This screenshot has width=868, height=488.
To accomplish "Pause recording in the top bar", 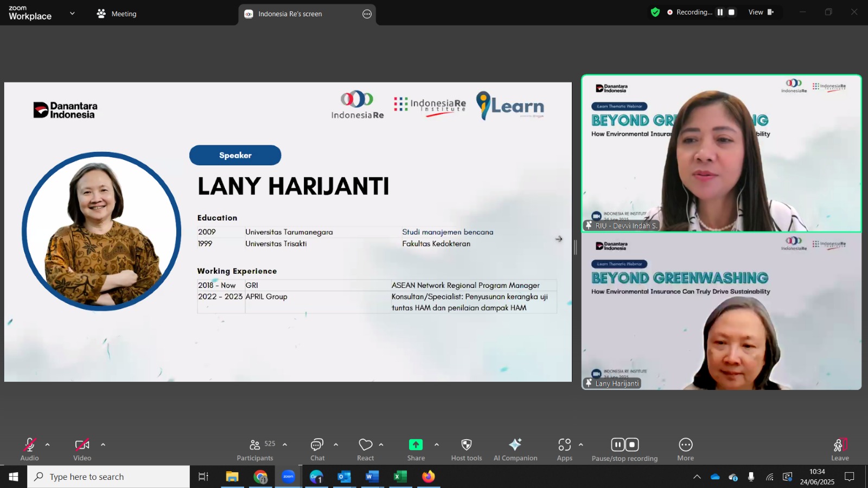I will tap(720, 12).
